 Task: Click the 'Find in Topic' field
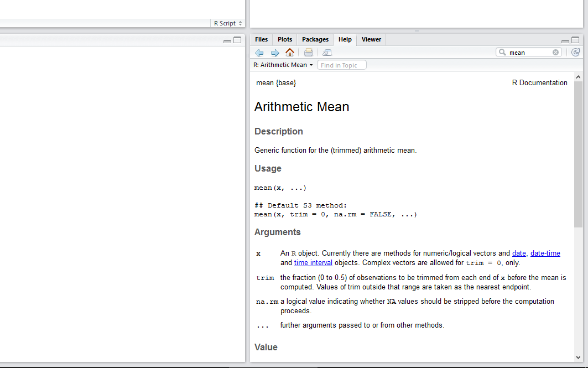click(x=342, y=65)
